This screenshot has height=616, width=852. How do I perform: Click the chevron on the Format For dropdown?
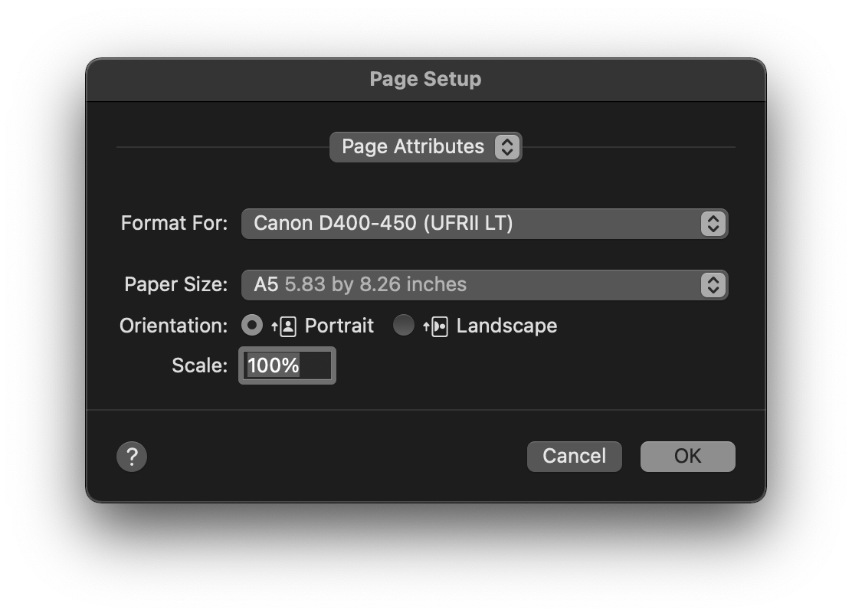[x=713, y=223]
